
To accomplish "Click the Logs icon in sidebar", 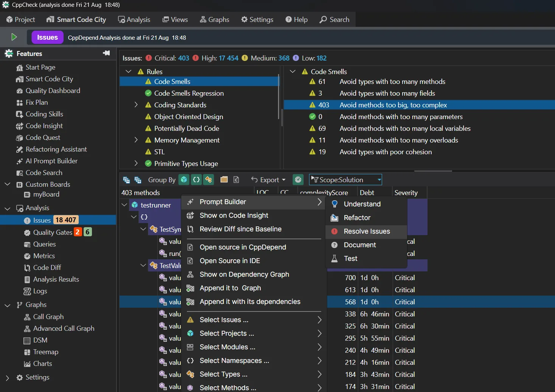I will [x=27, y=291].
